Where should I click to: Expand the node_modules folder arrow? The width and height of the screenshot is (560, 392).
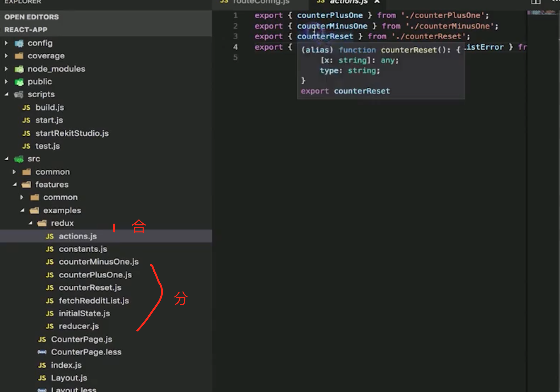6,69
